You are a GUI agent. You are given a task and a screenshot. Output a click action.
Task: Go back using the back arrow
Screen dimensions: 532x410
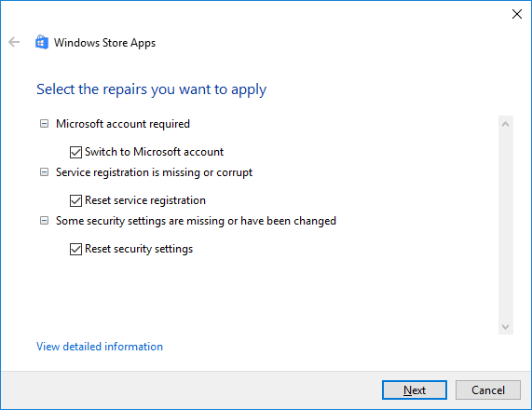pyautogui.click(x=14, y=42)
